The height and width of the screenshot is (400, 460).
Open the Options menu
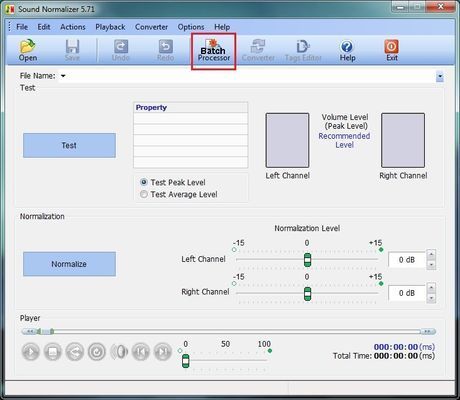click(191, 27)
